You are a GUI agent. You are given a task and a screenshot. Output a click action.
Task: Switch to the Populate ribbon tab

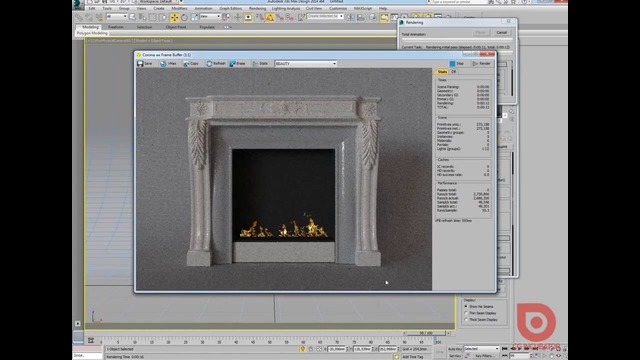pyautogui.click(x=207, y=27)
